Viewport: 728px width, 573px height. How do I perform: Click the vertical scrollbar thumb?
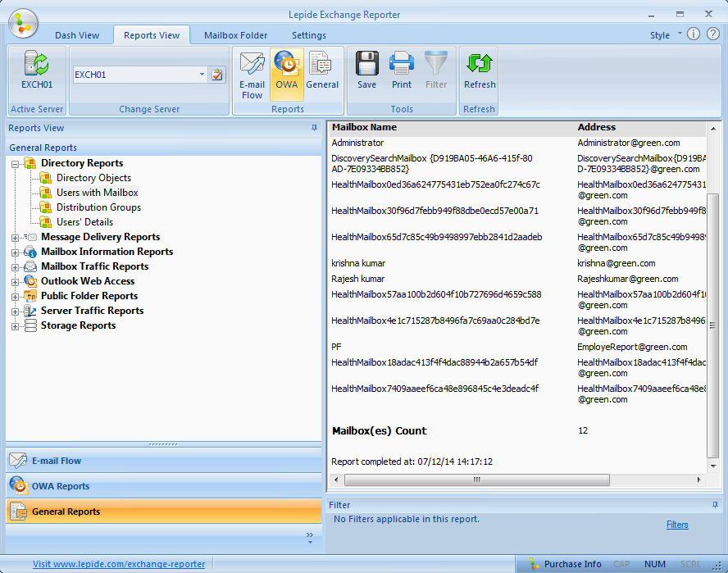pos(712,325)
